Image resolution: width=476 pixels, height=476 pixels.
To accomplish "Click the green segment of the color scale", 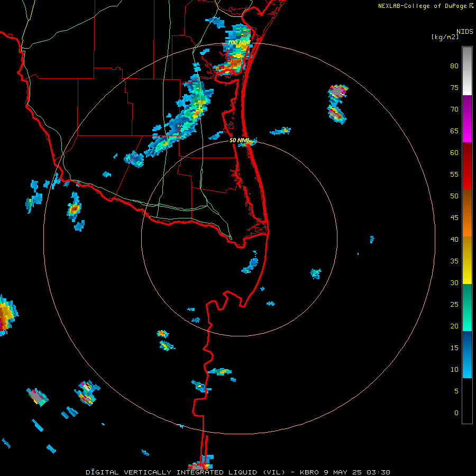I will (467, 307).
